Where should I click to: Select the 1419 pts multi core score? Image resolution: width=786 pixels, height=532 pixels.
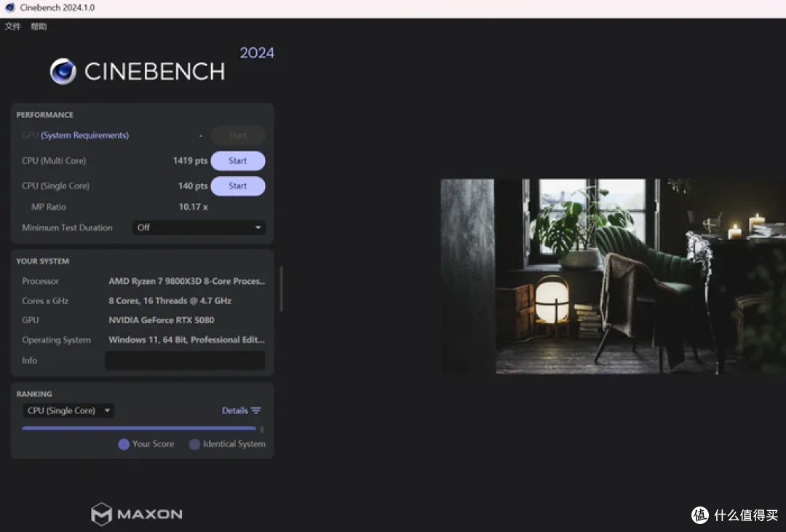190,161
